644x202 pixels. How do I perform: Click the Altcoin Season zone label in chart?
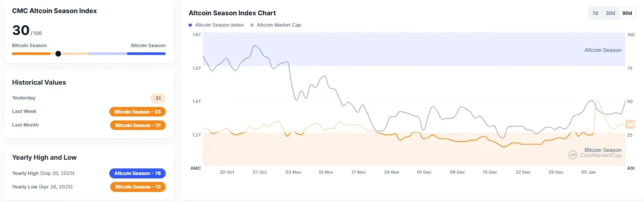602,50
